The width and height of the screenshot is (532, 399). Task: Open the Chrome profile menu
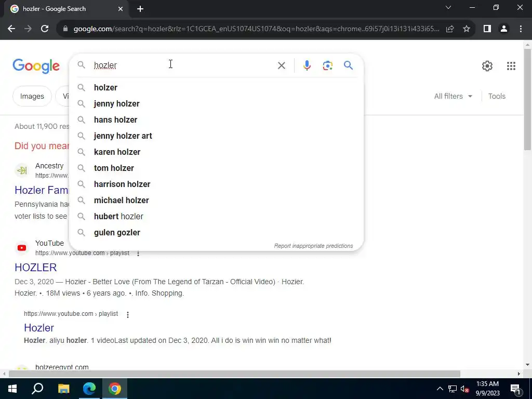click(x=504, y=29)
